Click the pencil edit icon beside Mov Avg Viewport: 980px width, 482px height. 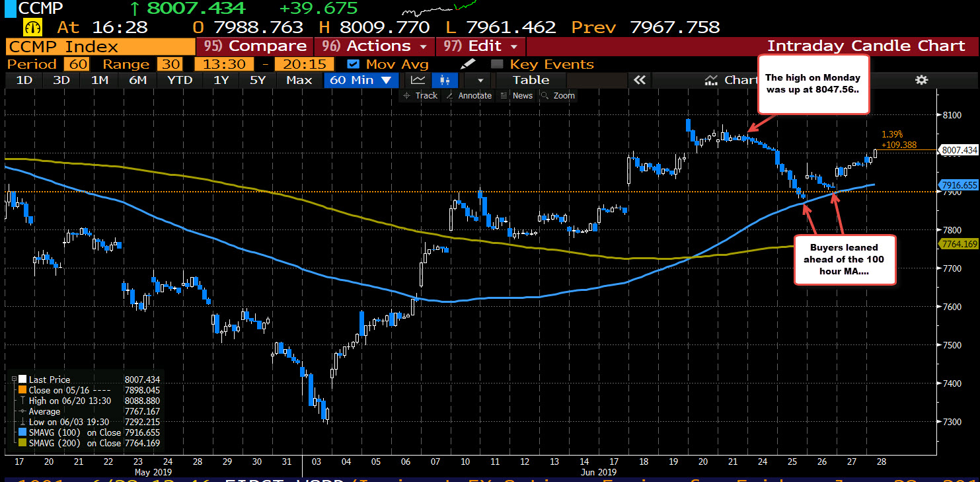[468, 64]
